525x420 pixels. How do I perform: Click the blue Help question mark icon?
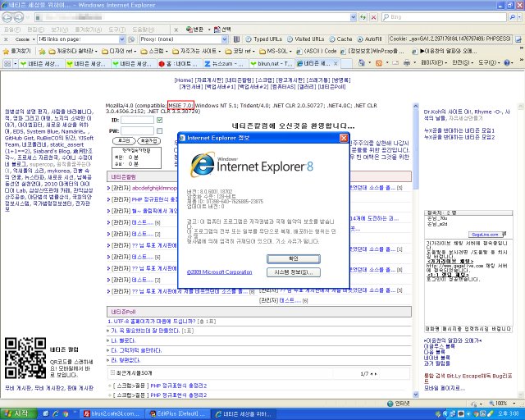[x=507, y=62]
